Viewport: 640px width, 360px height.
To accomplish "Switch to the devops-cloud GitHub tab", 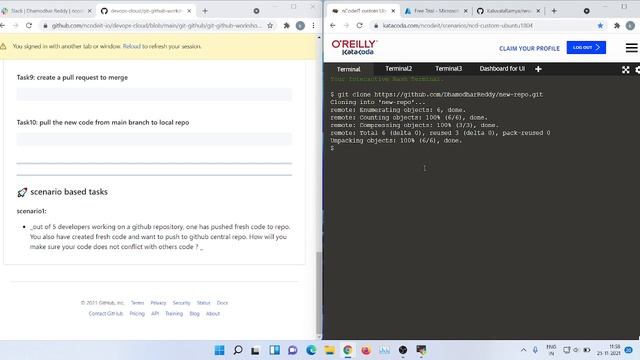I will click(x=146, y=11).
